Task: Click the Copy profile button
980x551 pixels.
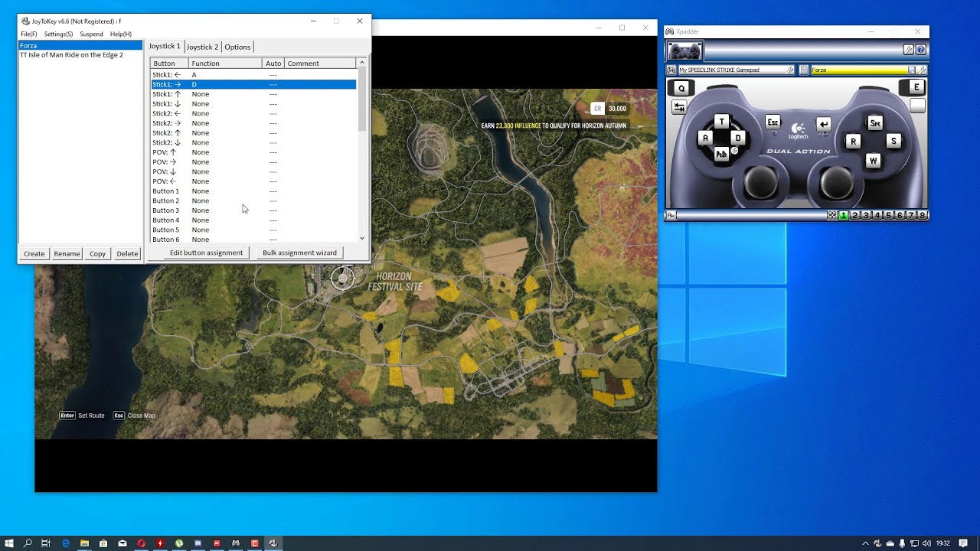Action: pos(97,253)
